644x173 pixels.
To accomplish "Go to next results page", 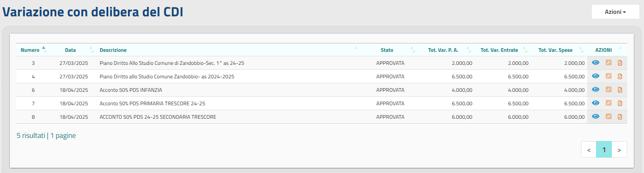I will [x=619, y=150].
